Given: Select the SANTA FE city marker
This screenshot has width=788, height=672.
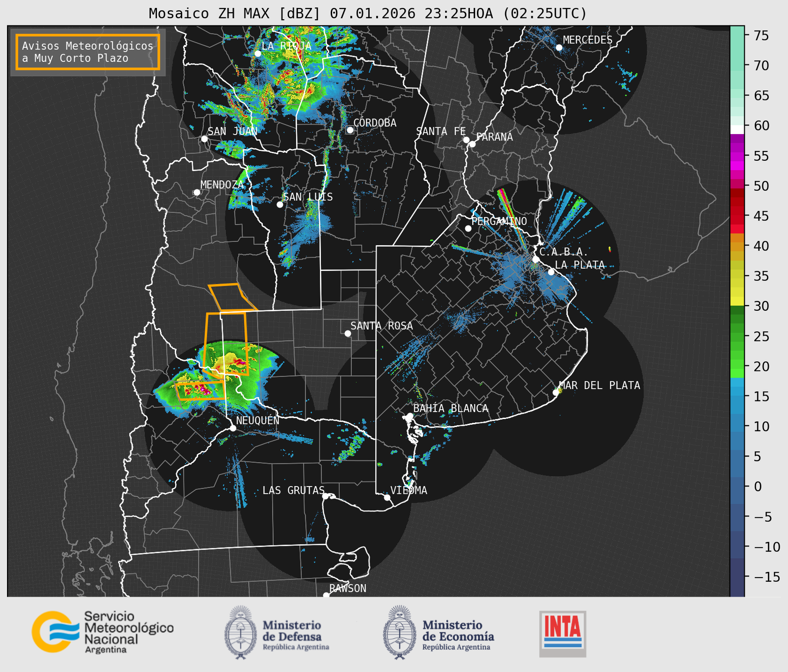Looking at the screenshot, I should tap(466, 140).
